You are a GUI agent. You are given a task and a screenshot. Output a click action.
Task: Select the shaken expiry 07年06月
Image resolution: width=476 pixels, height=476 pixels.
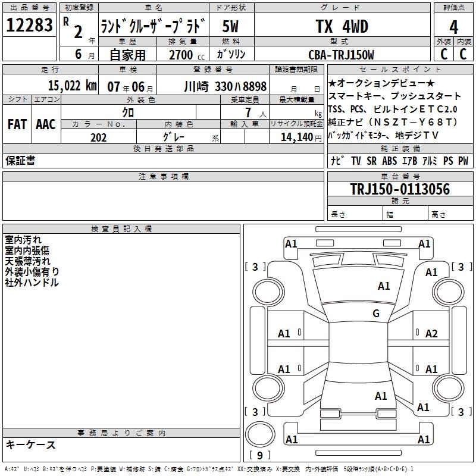(130, 87)
